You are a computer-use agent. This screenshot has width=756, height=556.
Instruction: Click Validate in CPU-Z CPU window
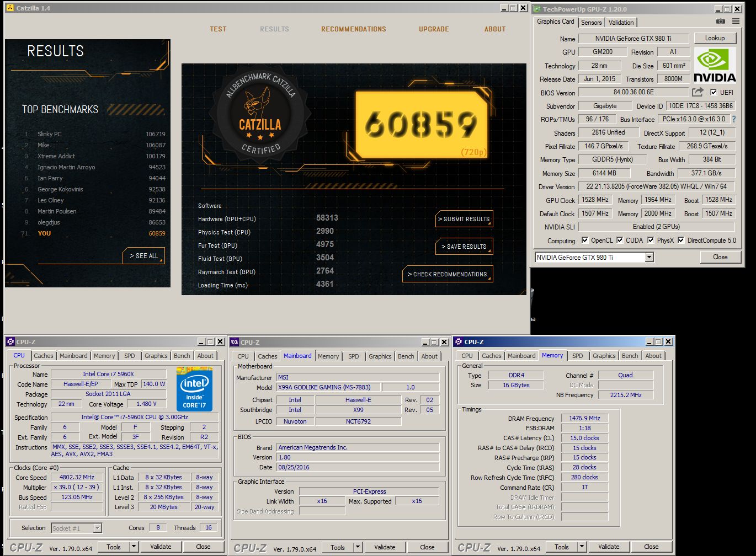tap(161, 547)
